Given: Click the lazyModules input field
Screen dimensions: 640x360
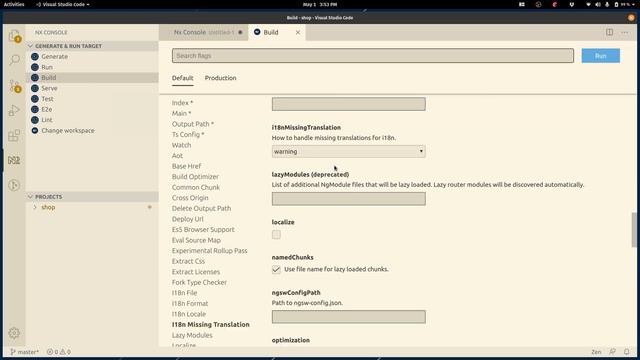Looking at the screenshot, I should (349, 199).
